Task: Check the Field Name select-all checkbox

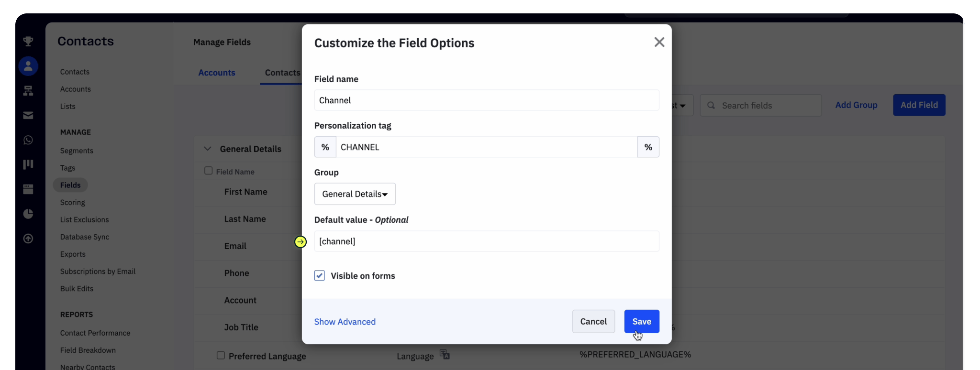Action: tap(208, 171)
